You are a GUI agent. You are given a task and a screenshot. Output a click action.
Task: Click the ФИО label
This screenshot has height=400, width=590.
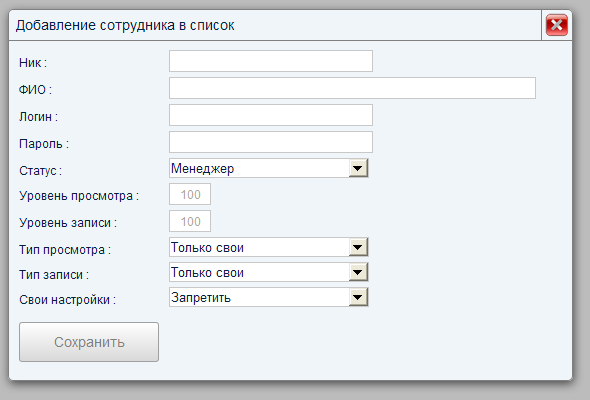pyautogui.click(x=35, y=90)
